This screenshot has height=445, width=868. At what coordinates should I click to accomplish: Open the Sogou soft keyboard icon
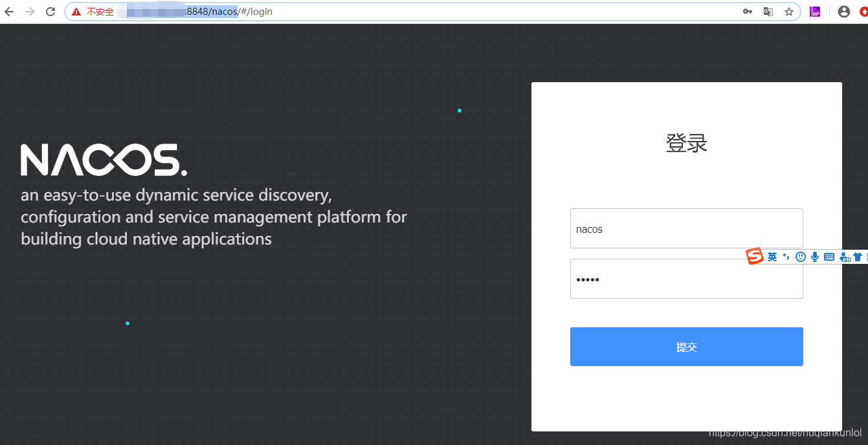pyautogui.click(x=829, y=257)
